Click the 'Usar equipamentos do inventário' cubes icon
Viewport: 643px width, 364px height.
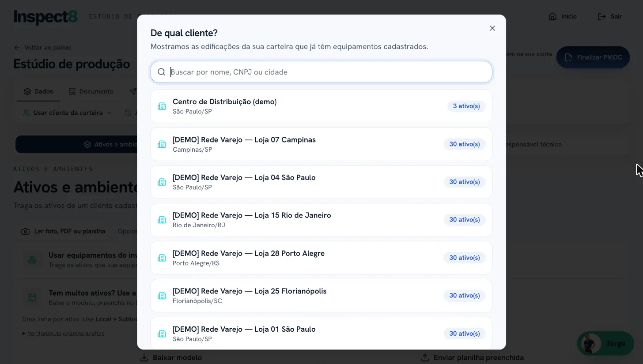[x=32, y=259]
